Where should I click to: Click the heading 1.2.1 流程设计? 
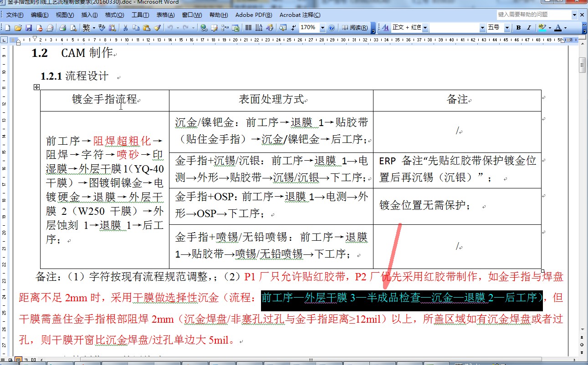point(75,76)
